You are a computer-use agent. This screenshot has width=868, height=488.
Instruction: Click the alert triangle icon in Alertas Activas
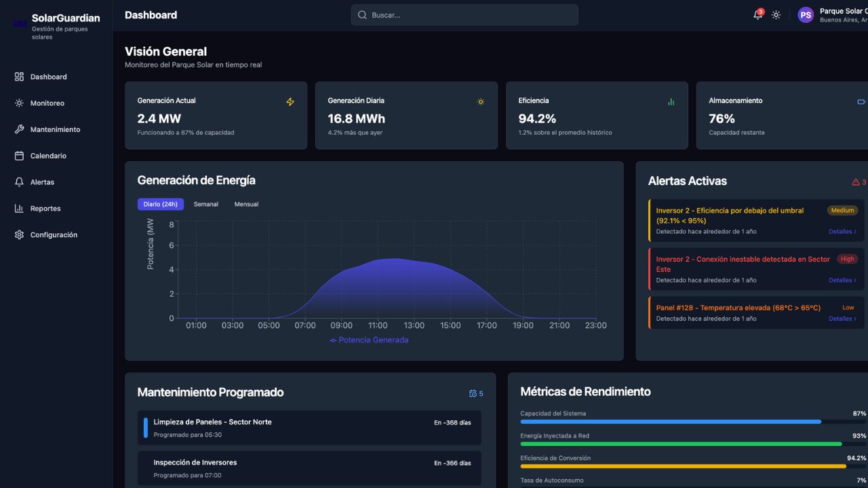point(856,182)
